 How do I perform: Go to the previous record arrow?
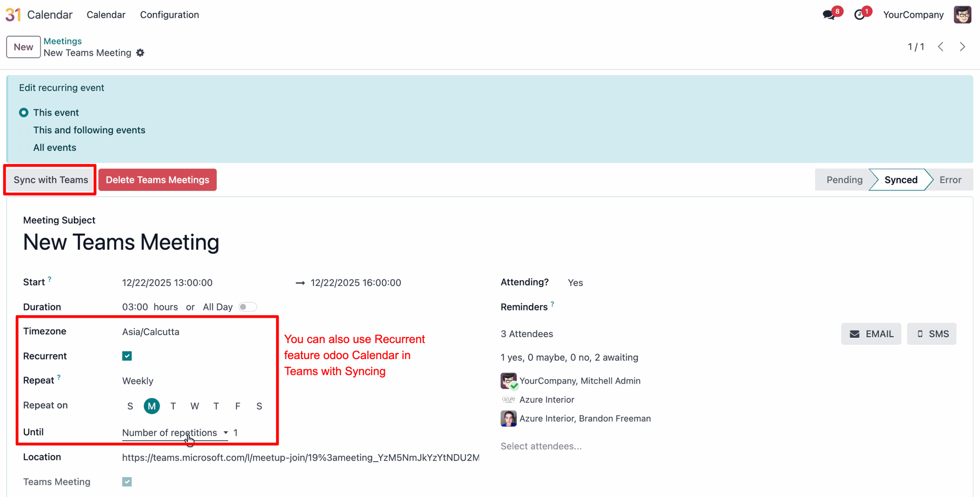[x=941, y=47]
